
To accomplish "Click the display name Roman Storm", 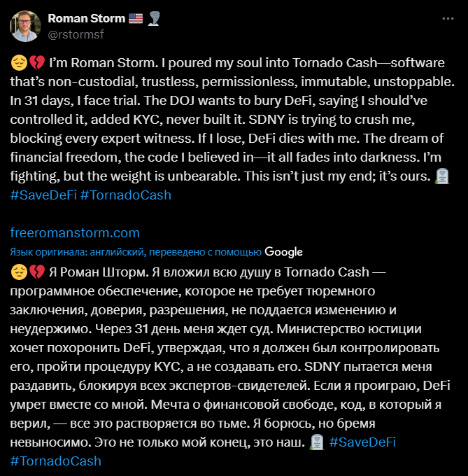I will (x=85, y=18).
